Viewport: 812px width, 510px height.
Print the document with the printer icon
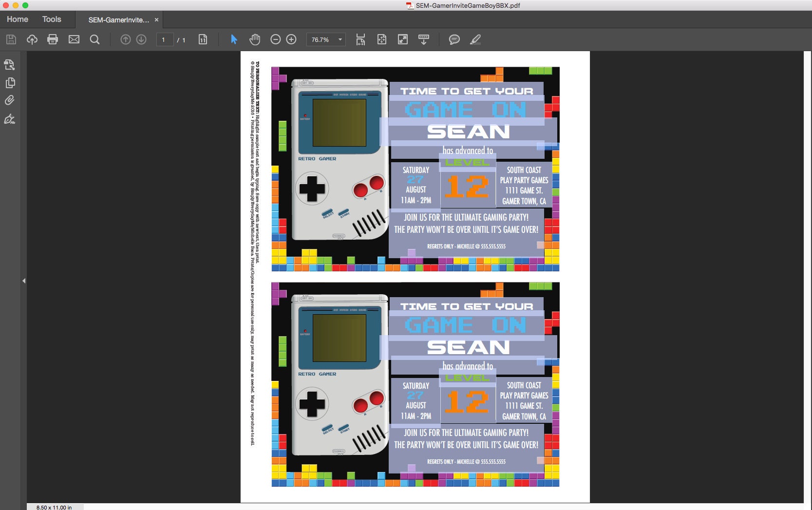[53, 39]
